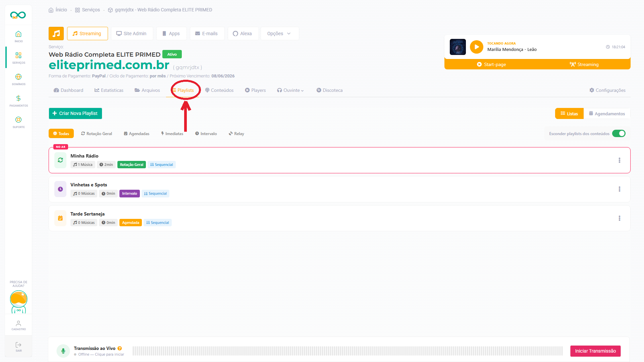Filter playlists by Rotação Geral
This screenshot has width=644, height=362.
(x=97, y=133)
